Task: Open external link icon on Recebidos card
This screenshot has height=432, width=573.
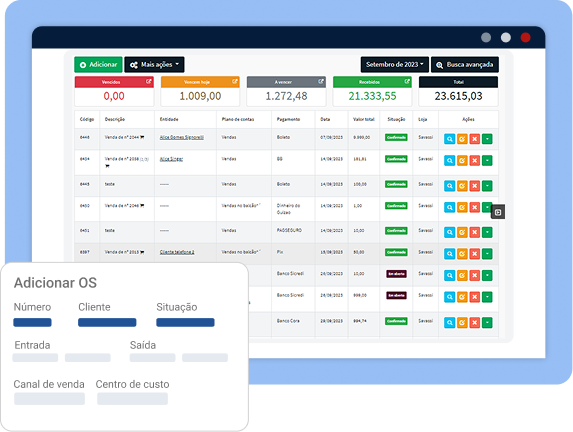Action: 407,82
